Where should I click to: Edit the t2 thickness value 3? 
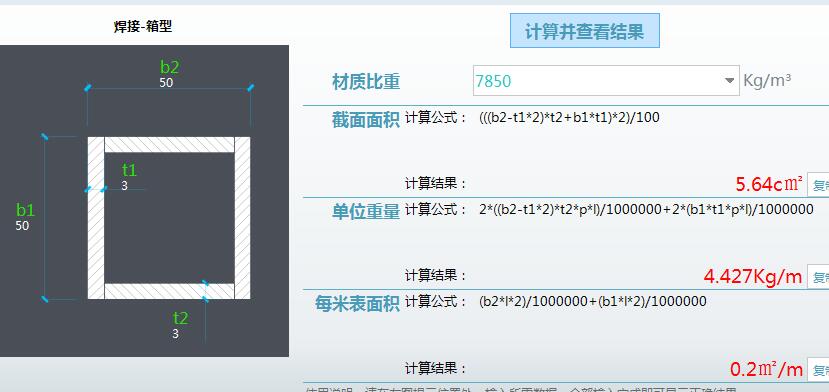click(x=175, y=334)
